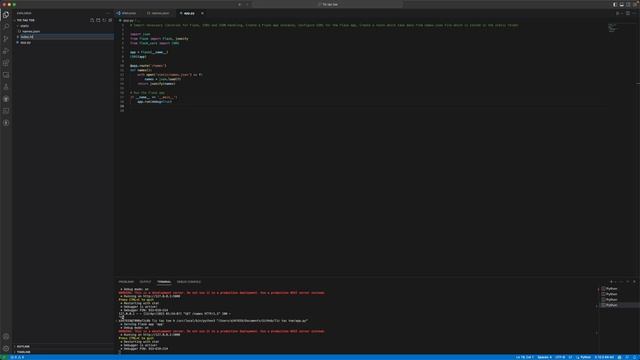Open the OUTPUT panel tab
The width and height of the screenshot is (640, 360).
click(145, 282)
